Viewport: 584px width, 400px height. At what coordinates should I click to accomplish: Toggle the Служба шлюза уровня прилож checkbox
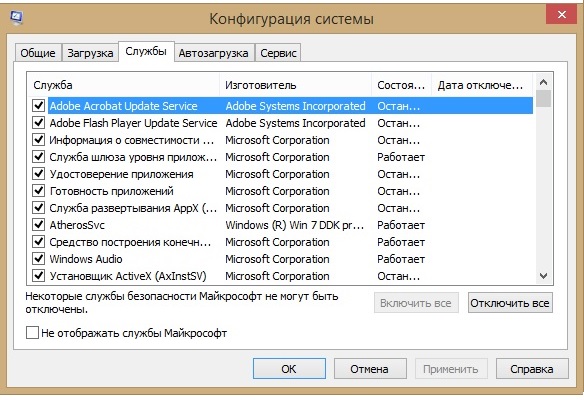[x=38, y=157]
